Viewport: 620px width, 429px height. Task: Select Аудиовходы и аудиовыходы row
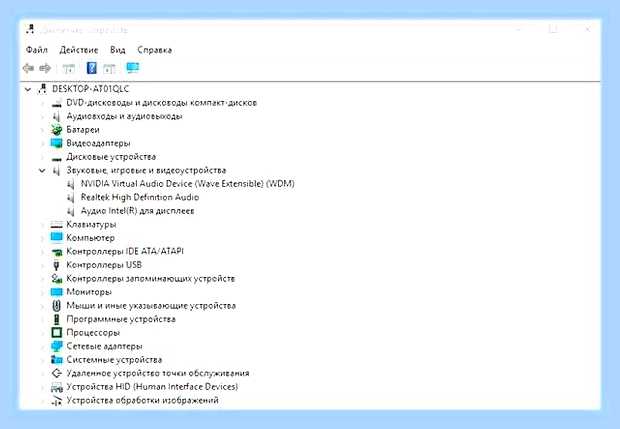[124, 116]
